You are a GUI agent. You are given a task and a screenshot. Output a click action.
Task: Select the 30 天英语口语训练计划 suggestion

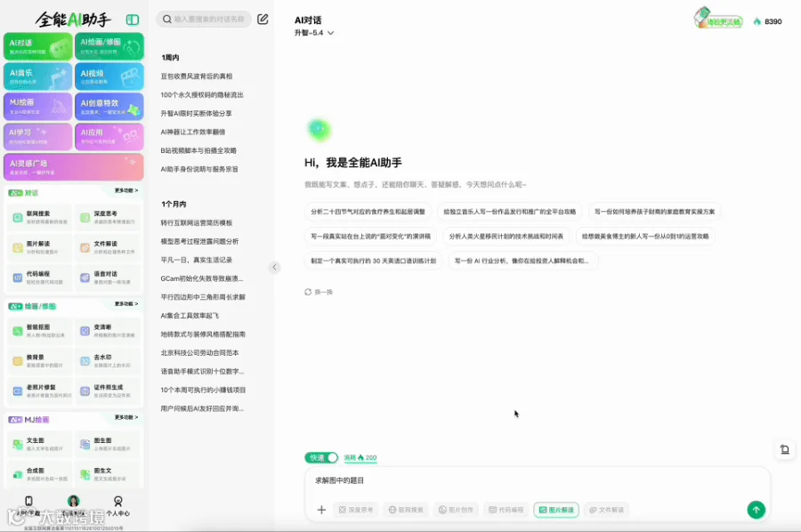tap(374, 261)
